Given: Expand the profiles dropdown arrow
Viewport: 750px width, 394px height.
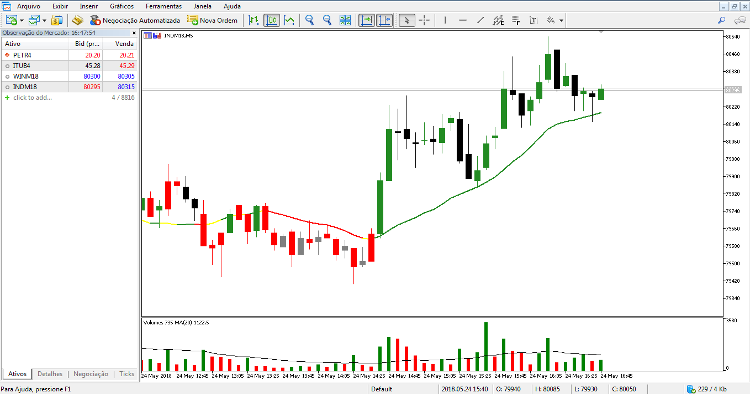Looking at the screenshot, I should [x=44, y=21].
